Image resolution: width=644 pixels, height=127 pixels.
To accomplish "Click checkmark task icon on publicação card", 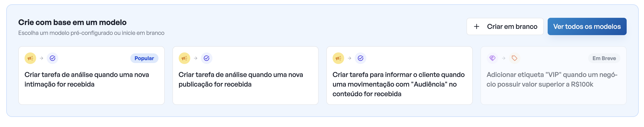I will pos(206,58).
